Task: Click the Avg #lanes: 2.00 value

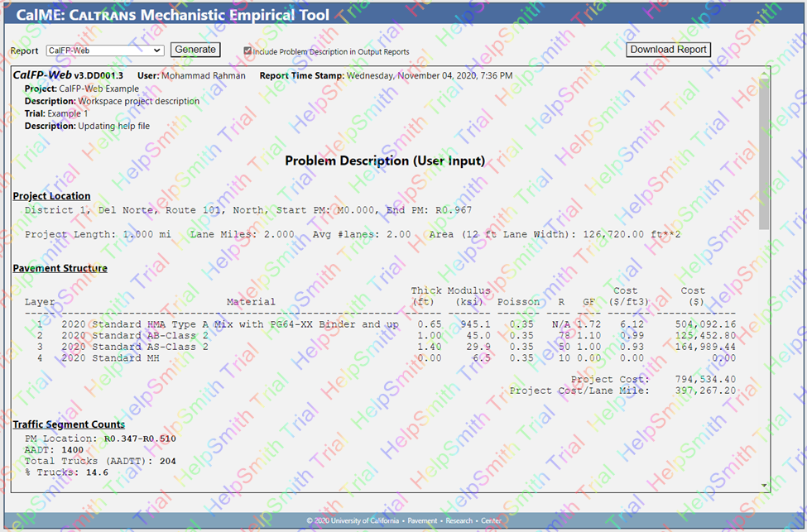Action: tap(362, 234)
